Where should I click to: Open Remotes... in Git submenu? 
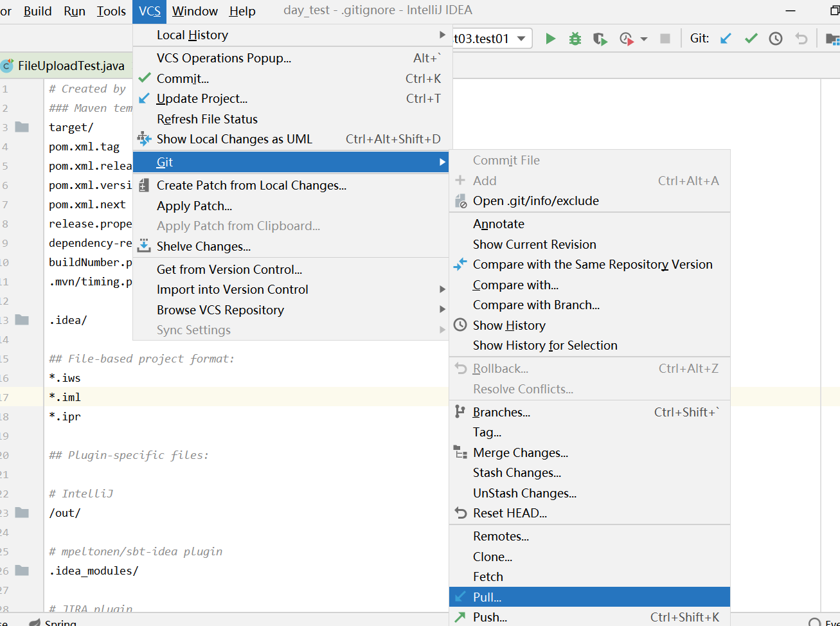pyautogui.click(x=589, y=536)
